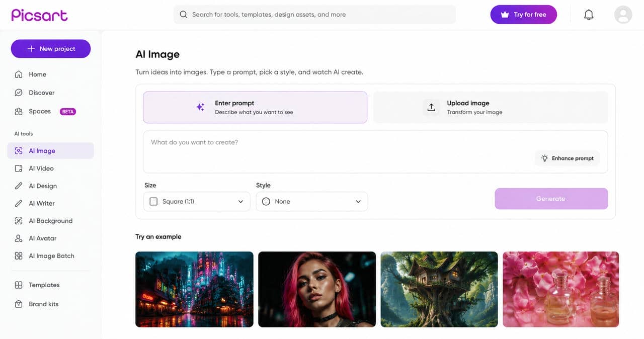Screen dimensions: 644x339
Task: Click the Discover compass icon
Action: 19,93
